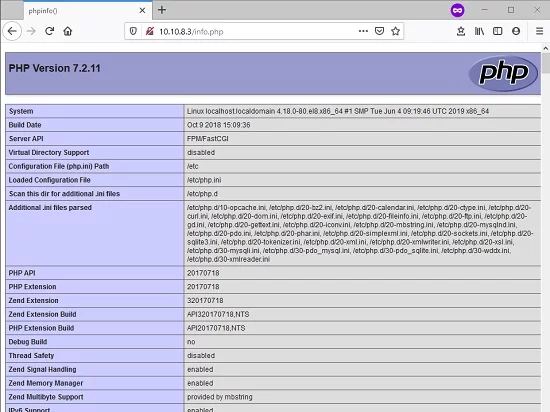Screen dimensions: 550x412
Task: Open the Library menu icon
Action: click(479, 31)
